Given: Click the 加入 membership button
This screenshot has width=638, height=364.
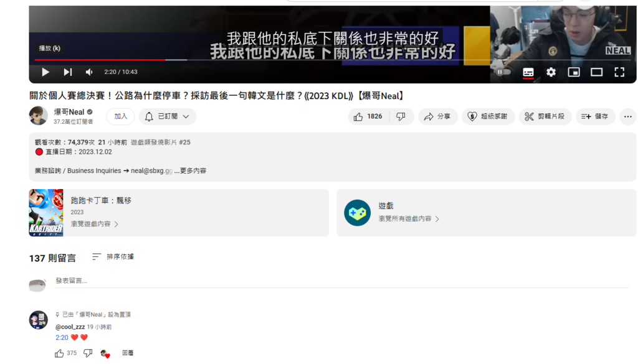Looking at the screenshot, I should [x=120, y=116].
